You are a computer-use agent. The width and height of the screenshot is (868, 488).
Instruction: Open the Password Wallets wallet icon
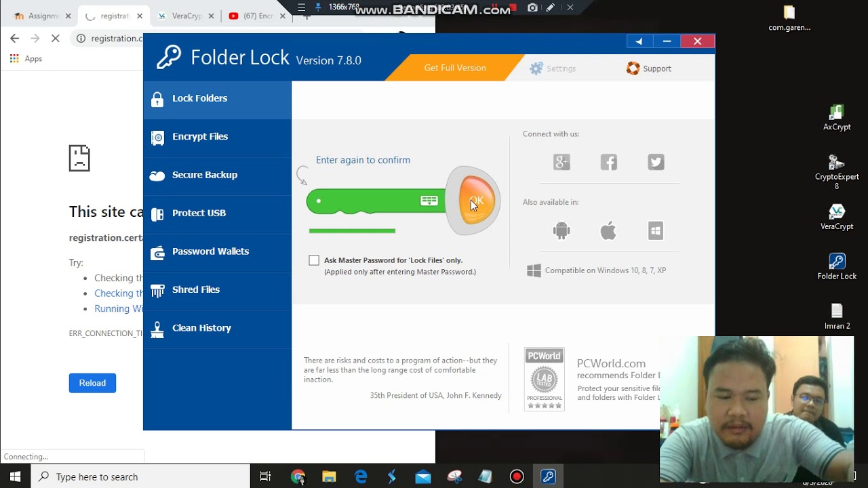157,253
